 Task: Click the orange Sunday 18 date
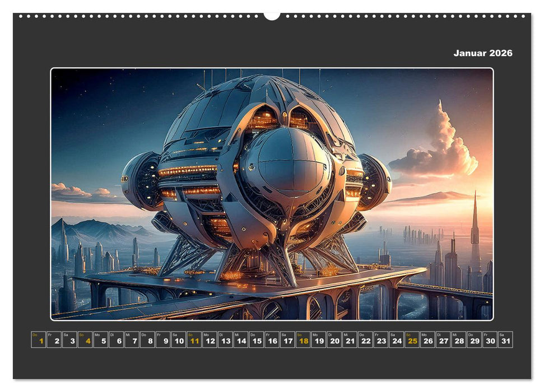tap(303, 339)
